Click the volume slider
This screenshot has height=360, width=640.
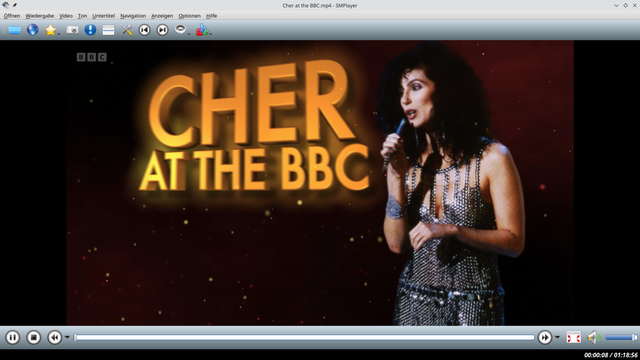click(621, 337)
